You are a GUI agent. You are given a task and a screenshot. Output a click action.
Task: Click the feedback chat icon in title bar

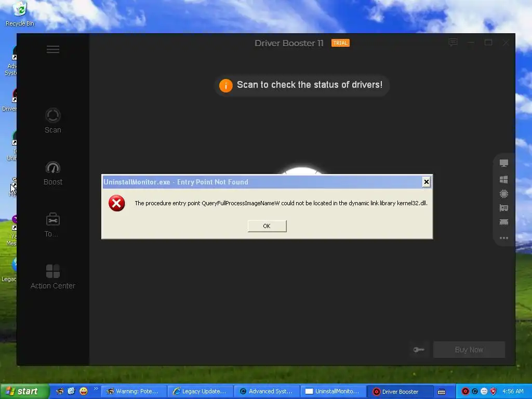tap(453, 43)
